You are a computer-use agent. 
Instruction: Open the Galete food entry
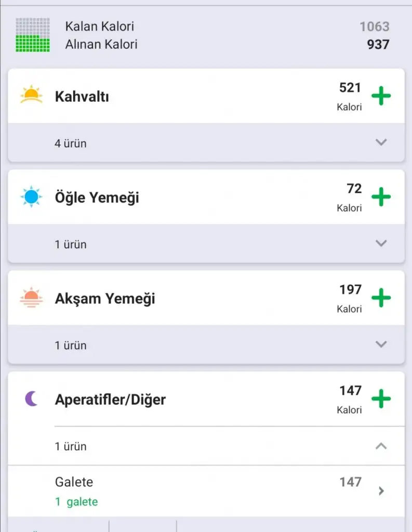click(74, 482)
